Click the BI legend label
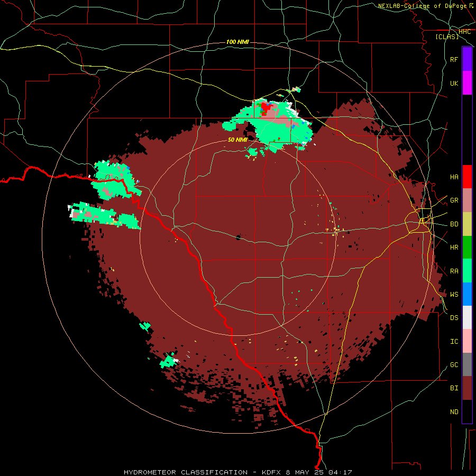The width and height of the screenshot is (476, 476). click(454, 388)
